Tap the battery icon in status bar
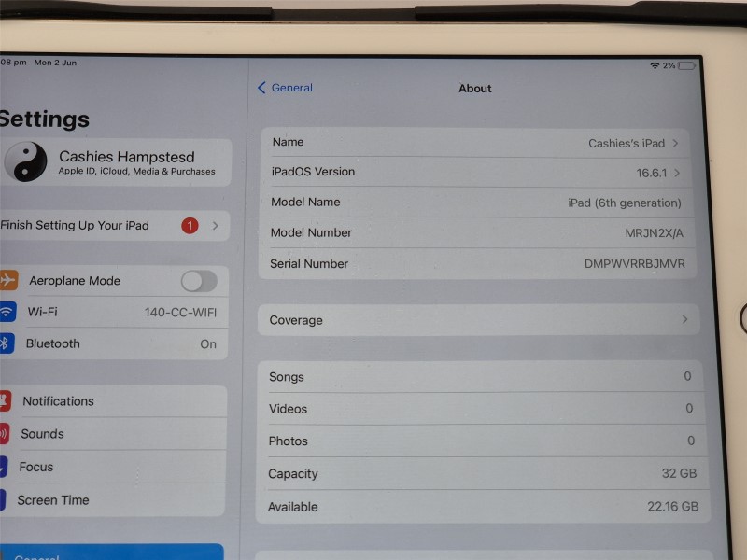Image resolution: width=747 pixels, height=560 pixels. click(x=687, y=65)
